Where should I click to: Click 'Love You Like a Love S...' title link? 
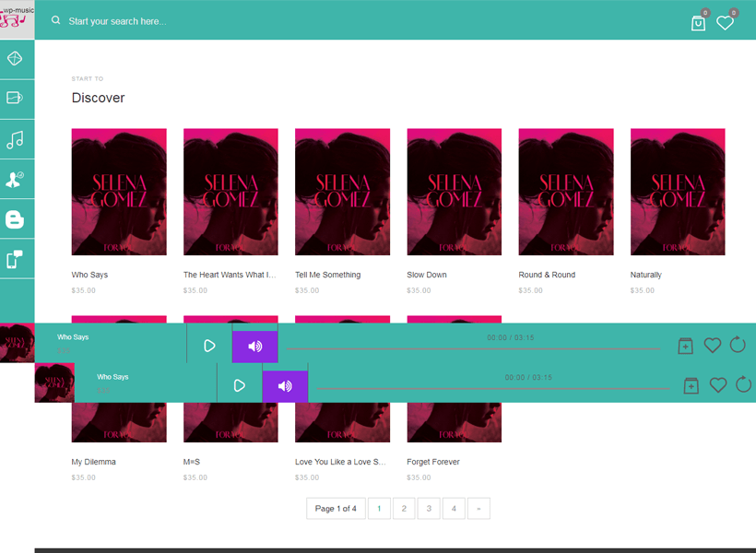click(x=340, y=462)
